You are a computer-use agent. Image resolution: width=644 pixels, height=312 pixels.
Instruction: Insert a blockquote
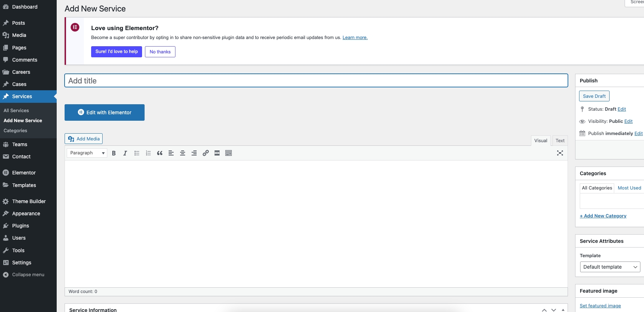coord(160,153)
